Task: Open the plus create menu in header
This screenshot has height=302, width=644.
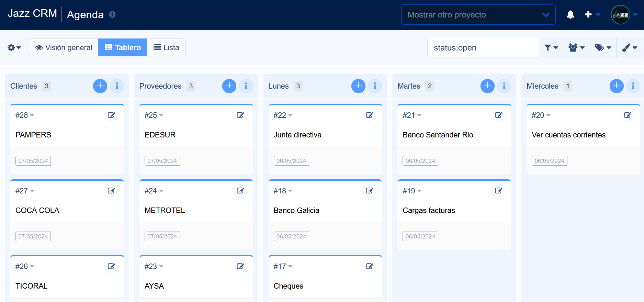Action: click(592, 14)
